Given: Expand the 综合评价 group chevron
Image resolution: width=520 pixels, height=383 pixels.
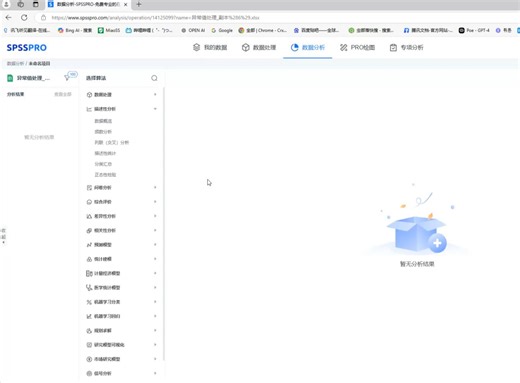Looking at the screenshot, I should pos(155,202).
